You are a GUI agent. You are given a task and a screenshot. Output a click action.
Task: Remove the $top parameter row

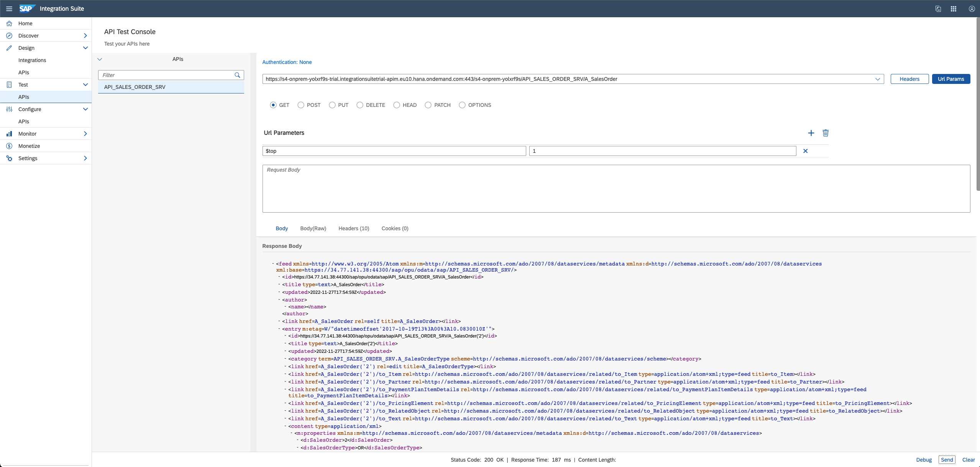(x=805, y=151)
